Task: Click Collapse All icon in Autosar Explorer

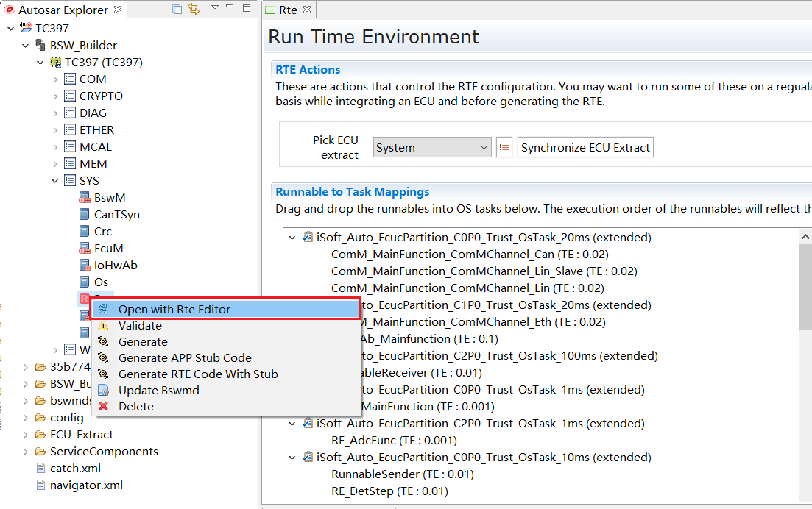Action: pyautogui.click(x=177, y=10)
